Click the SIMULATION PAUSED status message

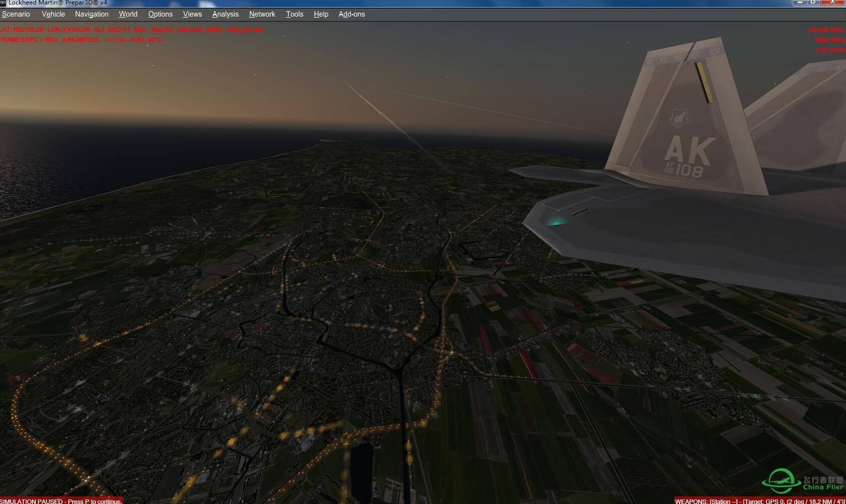(x=61, y=501)
